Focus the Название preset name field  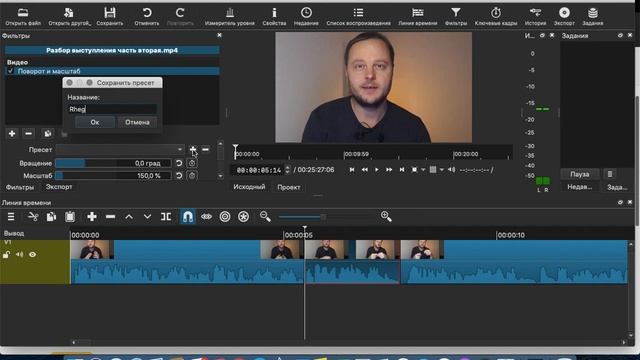click(112, 109)
